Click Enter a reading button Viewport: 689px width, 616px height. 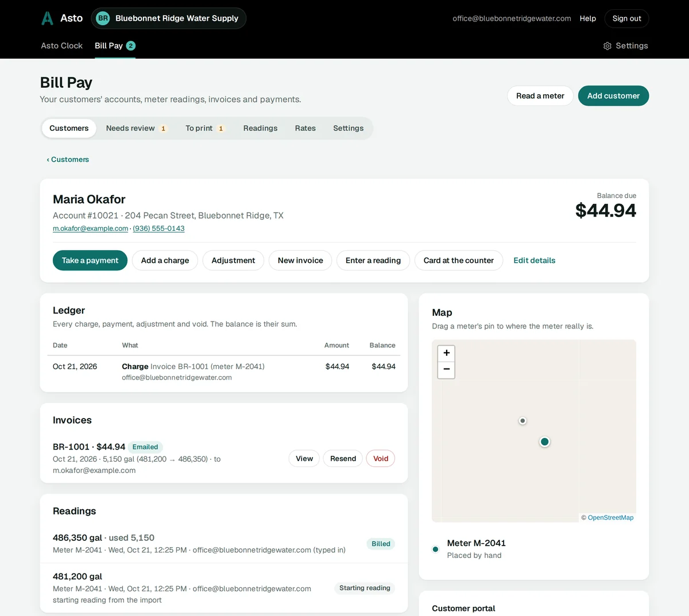(x=373, y=261)
